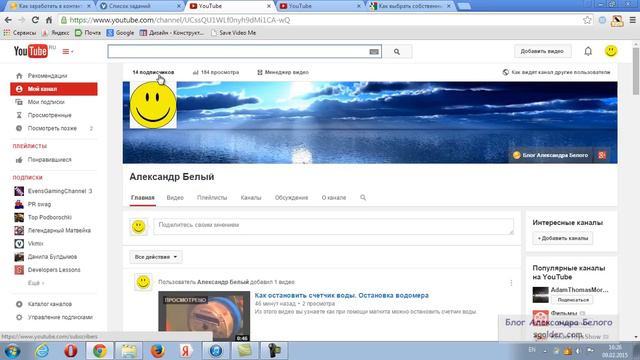Image resolution: width=640 pixels, height=360 pixels.
Task: Switch to О канале tab
Action: tap(333, 198)
